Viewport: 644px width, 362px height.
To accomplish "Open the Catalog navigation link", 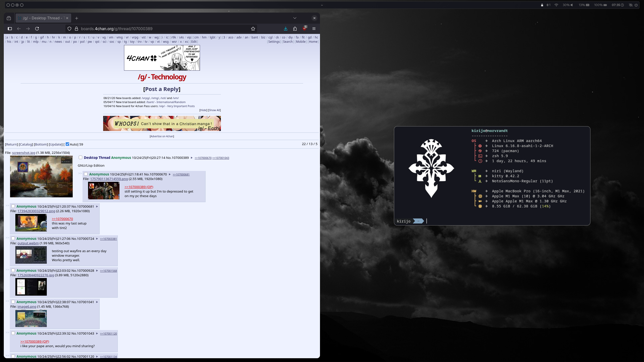I will [x=26, y=144].
